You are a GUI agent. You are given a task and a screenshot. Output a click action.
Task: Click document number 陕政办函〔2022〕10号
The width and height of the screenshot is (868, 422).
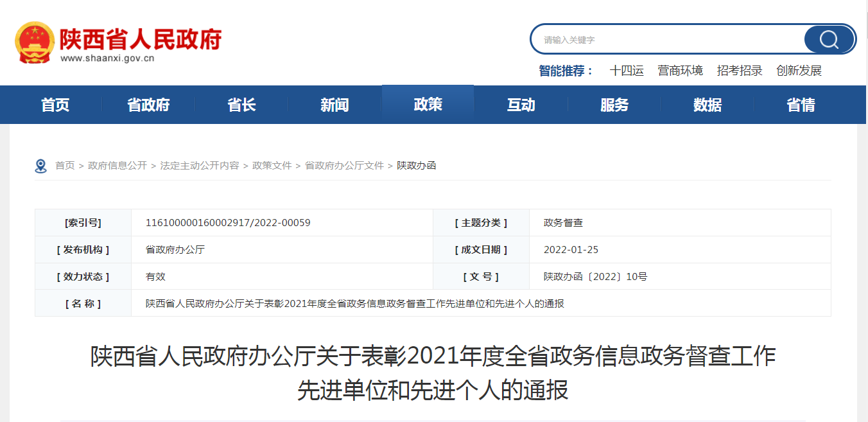pos(595,277)
